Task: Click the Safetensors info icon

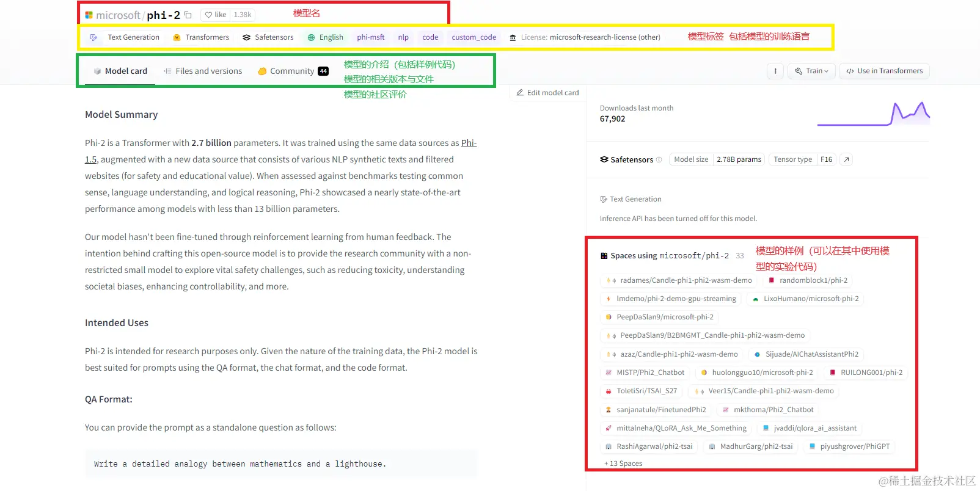Action: (659, 160)
